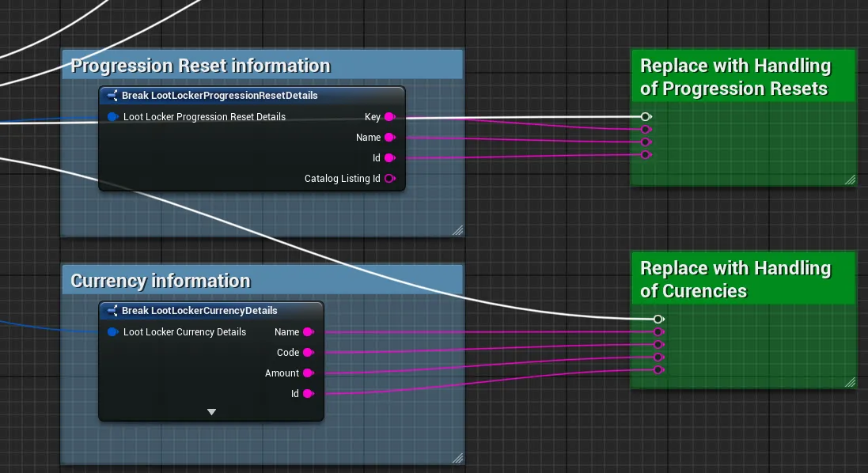Click Loot Locker Progression Reset Details input pin
868x473 pixels.
113,117
